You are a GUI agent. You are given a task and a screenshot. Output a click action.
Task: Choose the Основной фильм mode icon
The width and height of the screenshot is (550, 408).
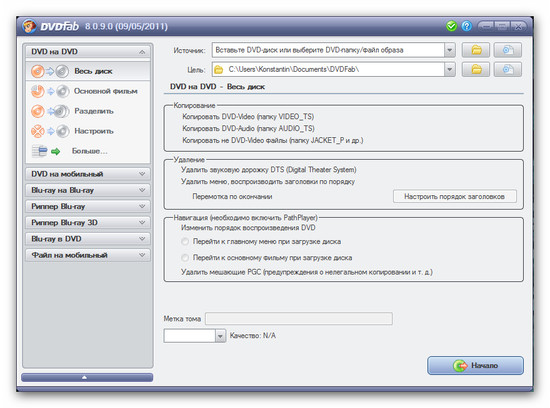[x=49, y=91]
